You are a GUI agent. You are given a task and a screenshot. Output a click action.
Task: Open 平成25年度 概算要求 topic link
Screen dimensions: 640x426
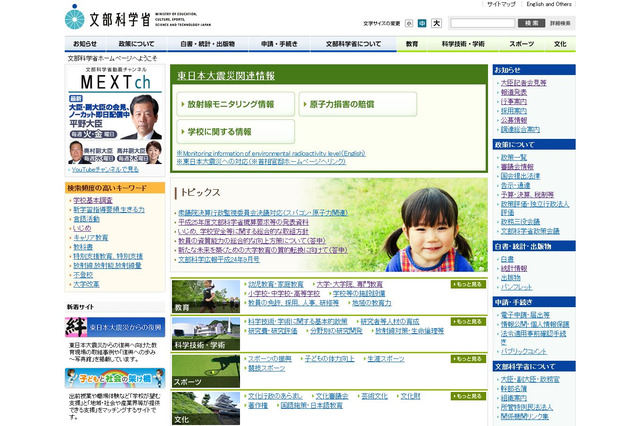point(243,222)
